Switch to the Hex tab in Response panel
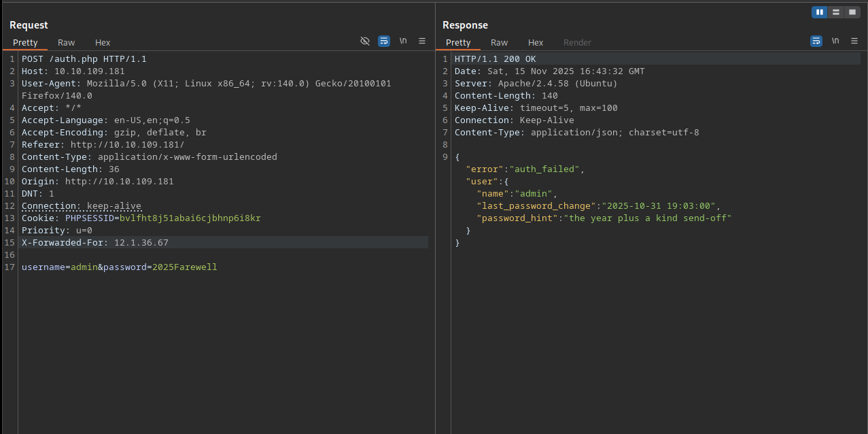 coord(536,42)
